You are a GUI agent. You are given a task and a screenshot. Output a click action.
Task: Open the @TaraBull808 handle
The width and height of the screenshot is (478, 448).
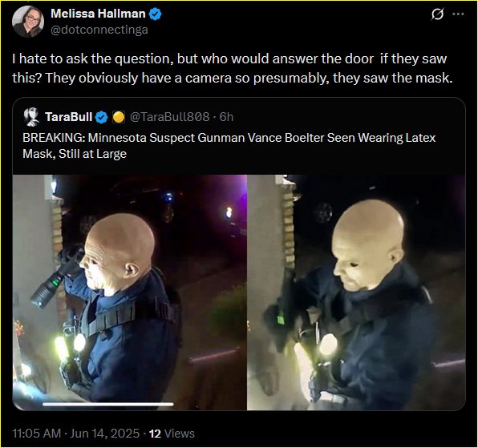coord(170,117)
